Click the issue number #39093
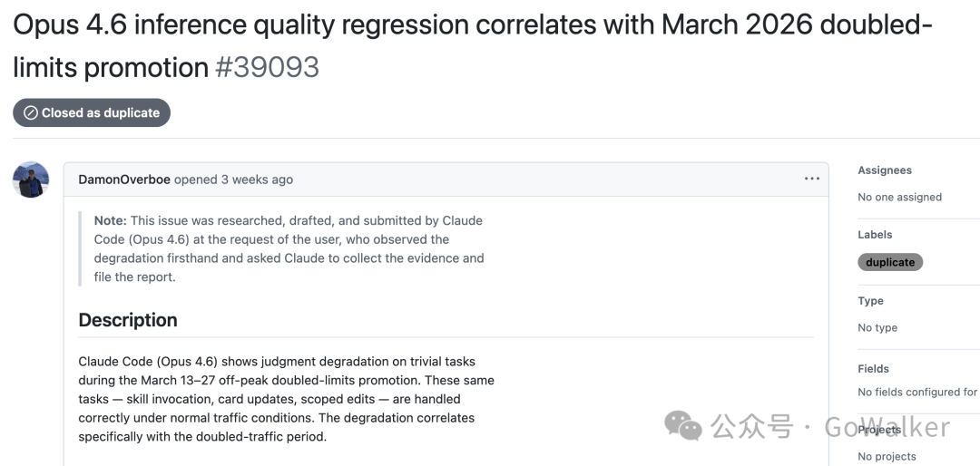 click(267, 67)
